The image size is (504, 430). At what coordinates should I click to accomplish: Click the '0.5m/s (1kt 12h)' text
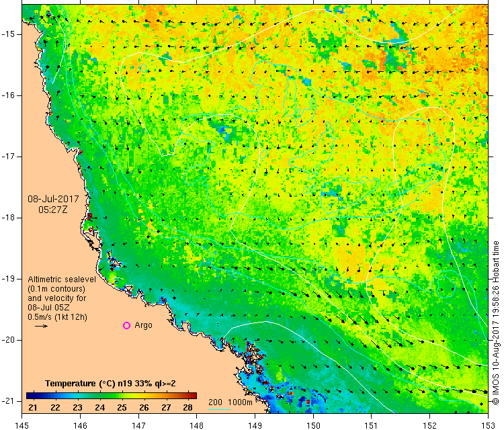(x=58, y=317)
